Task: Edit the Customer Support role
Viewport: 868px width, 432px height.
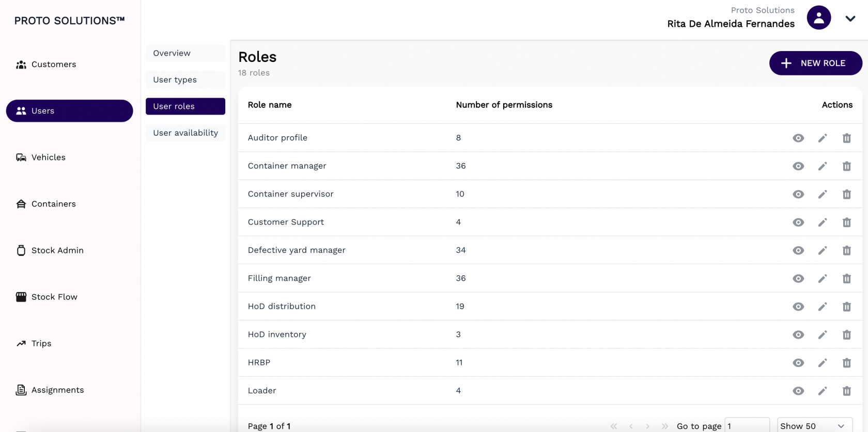Action: pyautogui.click(x=823, y=222)
